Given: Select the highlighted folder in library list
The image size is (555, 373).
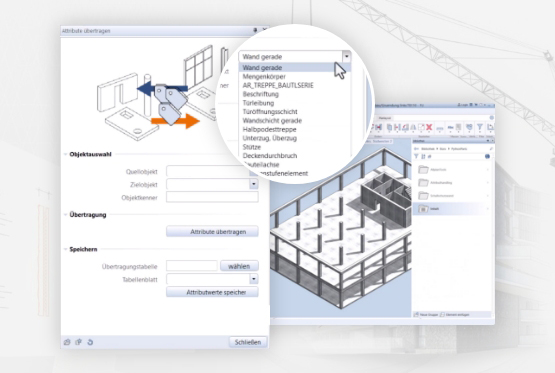Looking at the screenshot, I should point(452,209).
